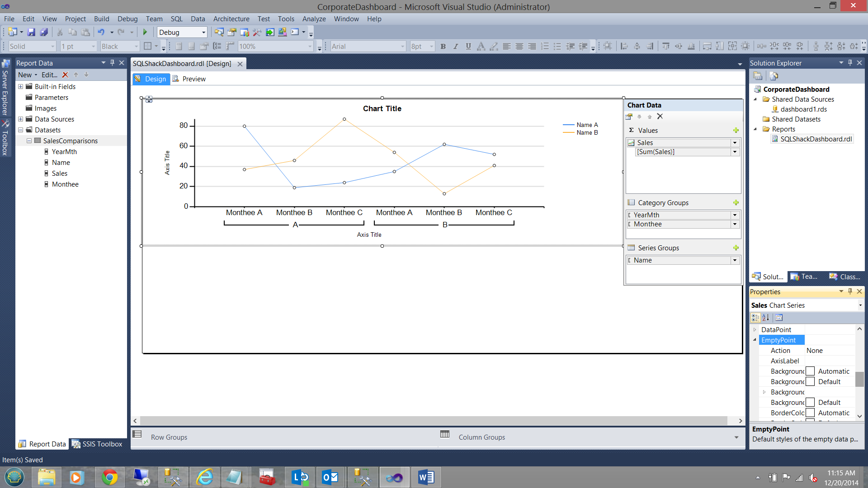The image size is (868, 488).
Task: Toggle the auto-hide pin on Solution Explorer
Action: click(x=850, y=63)
